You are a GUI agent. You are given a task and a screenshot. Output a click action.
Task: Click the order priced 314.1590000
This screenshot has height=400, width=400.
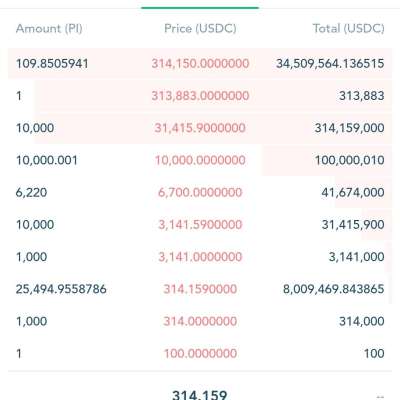tap(200, 289)
